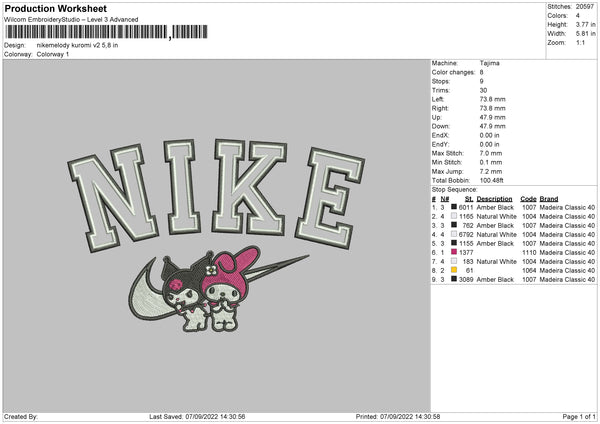Click 'Amber Black' in the 762-stitch row

pyautogui.click(x=495, y=225)
